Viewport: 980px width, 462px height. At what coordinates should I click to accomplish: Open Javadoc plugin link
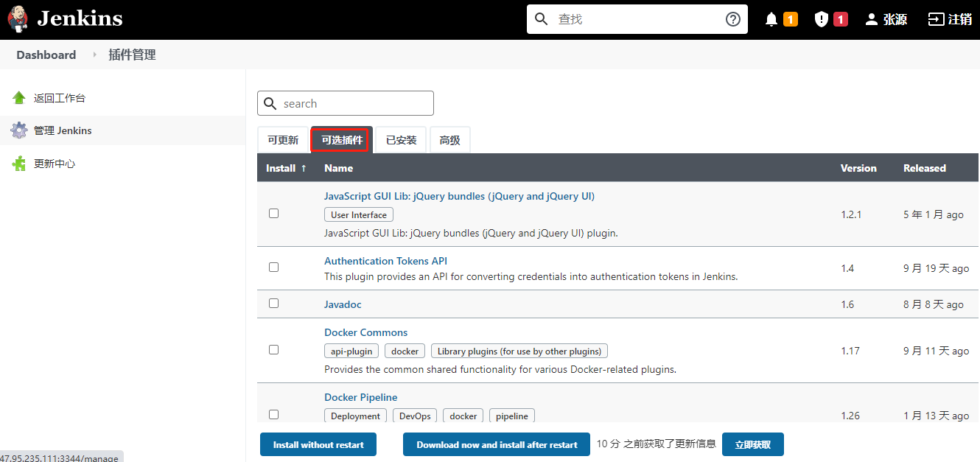(x=343, y=304)
